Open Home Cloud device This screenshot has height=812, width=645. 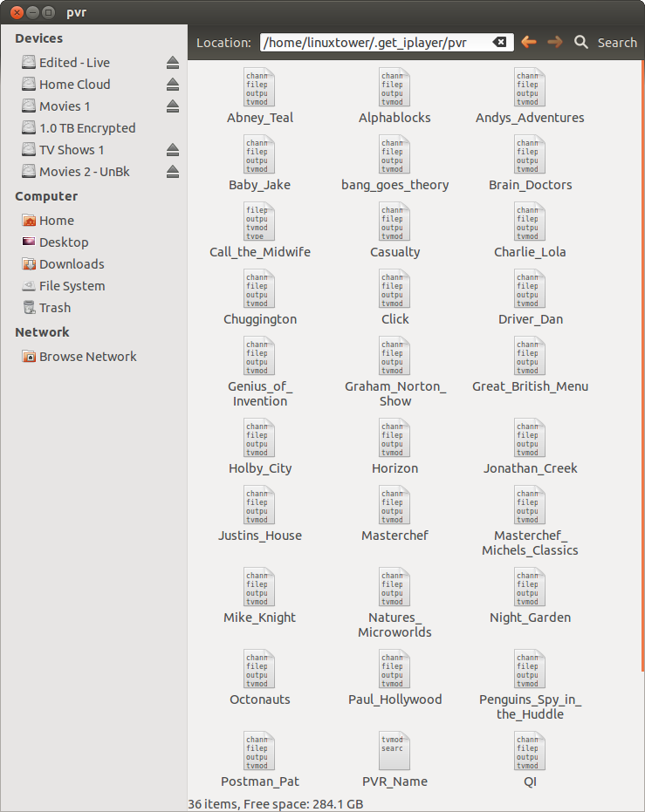[x=74, y=85]
